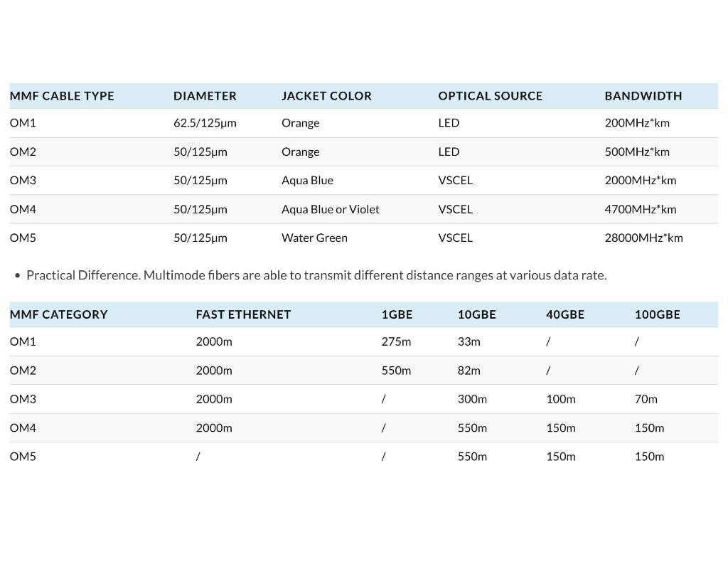Select the 4700MHz*km bandwidth cell
This screenshot has height=569, width=728.
[641, 210]
